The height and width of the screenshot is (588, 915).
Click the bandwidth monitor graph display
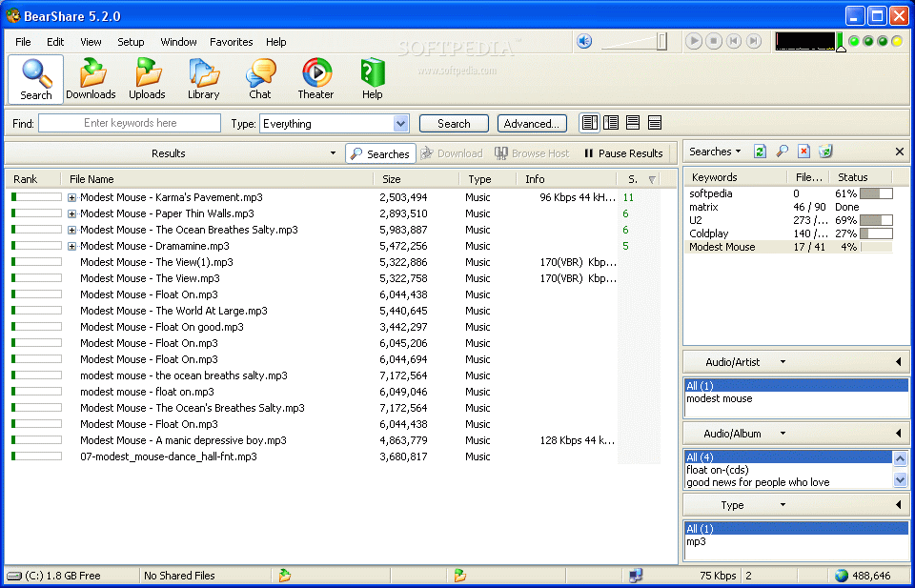point(804,41)
